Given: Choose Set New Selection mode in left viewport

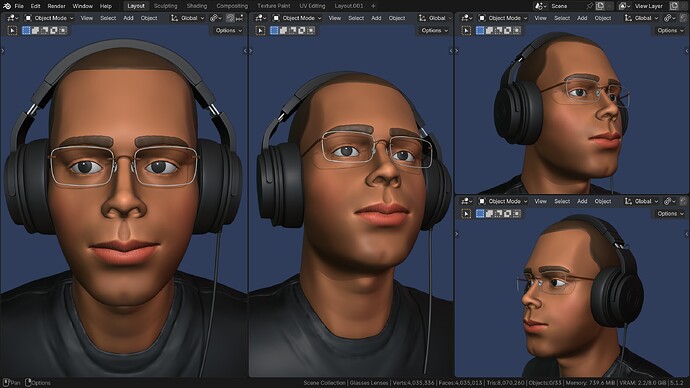Looking at the screenshot, I should click(26, 30).
